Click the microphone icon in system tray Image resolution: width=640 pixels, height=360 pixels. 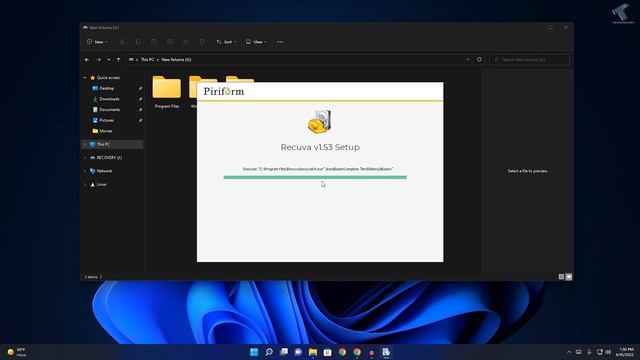589,352
